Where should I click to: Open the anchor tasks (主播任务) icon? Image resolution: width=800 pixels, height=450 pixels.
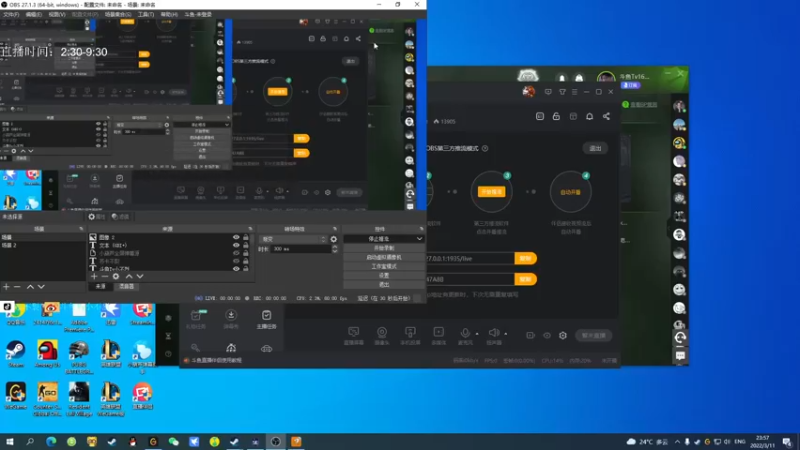coord(266,319)
